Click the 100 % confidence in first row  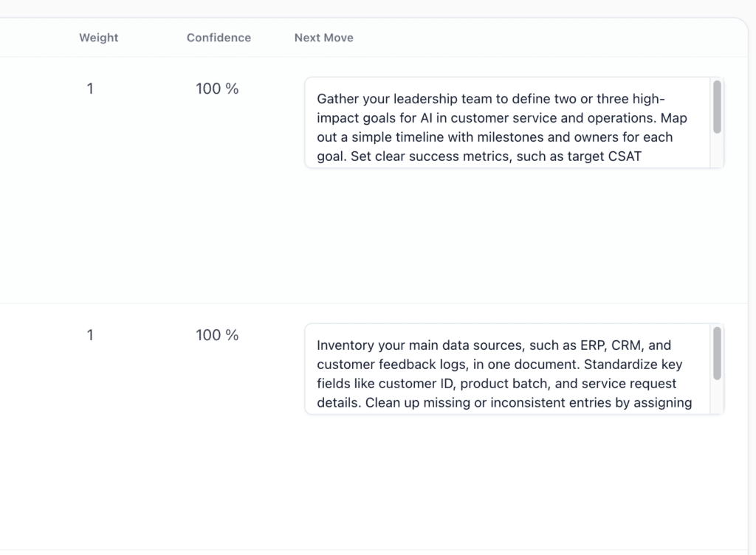217,89
